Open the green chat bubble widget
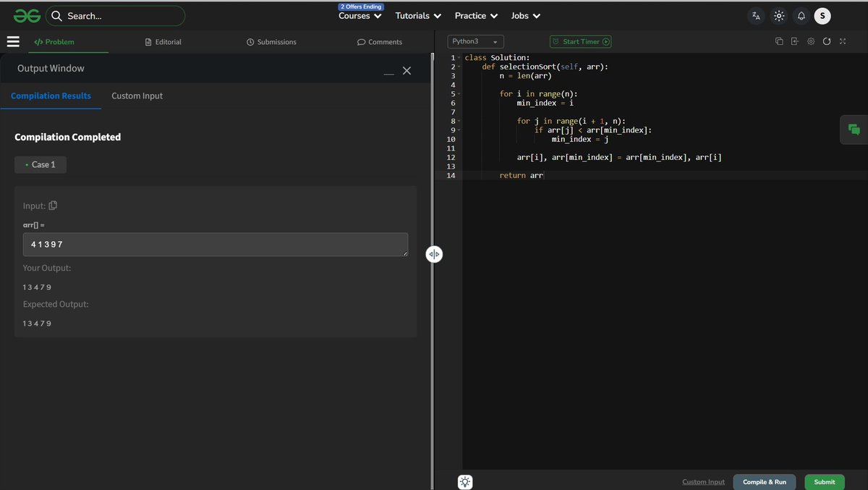Image resolution: width=868 pixels, height=490 pixels. [x=854, y=130]
